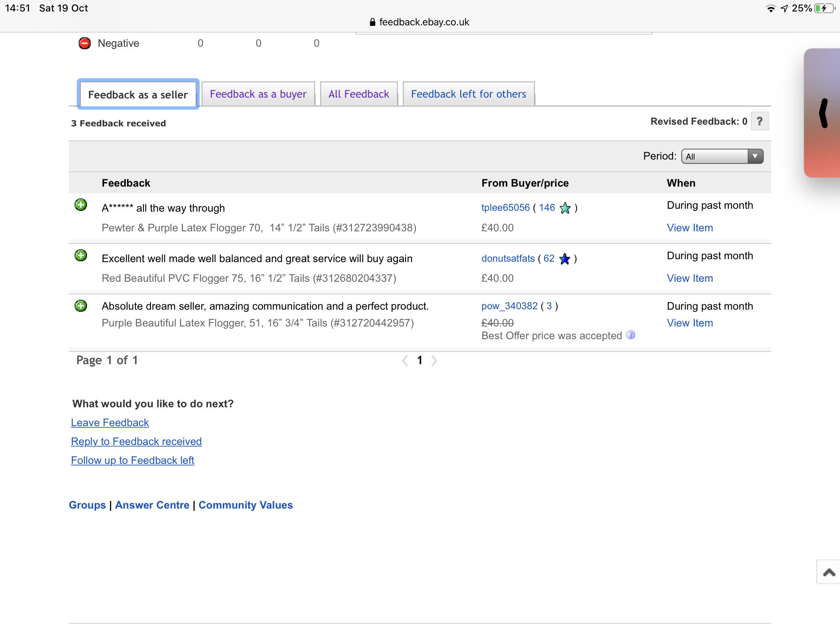This screenshot has height=630, width=840.
Task: Tap item text 'Red Beautiful PVC Flogger 75'
Action: tap(249, 278)
